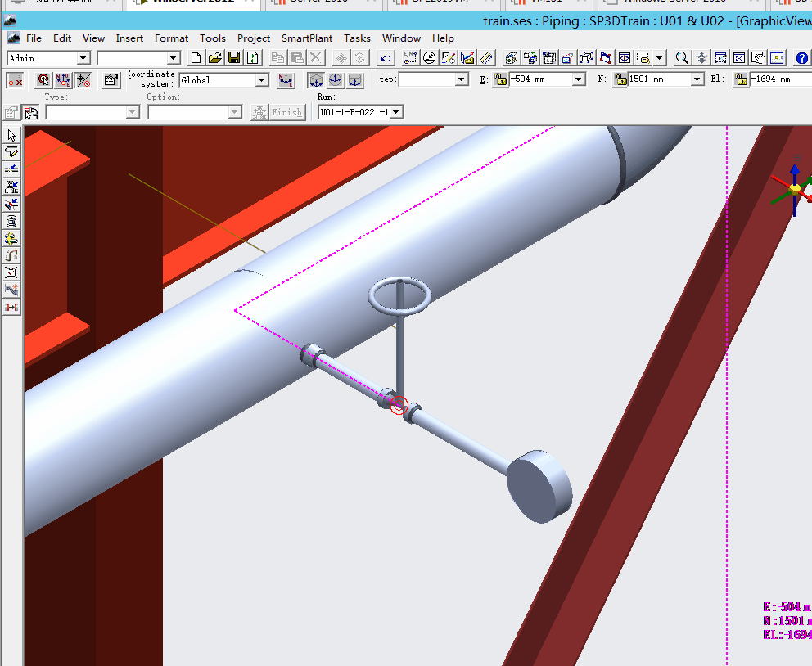Viewport: 812px width, 666px height.
Task: Fit the view with the Fit icon
Action: 739,58
